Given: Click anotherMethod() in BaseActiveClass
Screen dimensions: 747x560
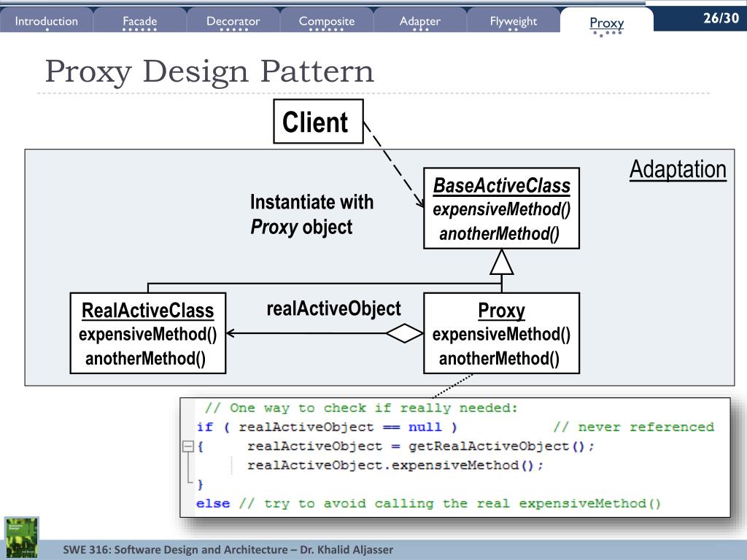Looking at the screenshot, I should pos(499,234).
